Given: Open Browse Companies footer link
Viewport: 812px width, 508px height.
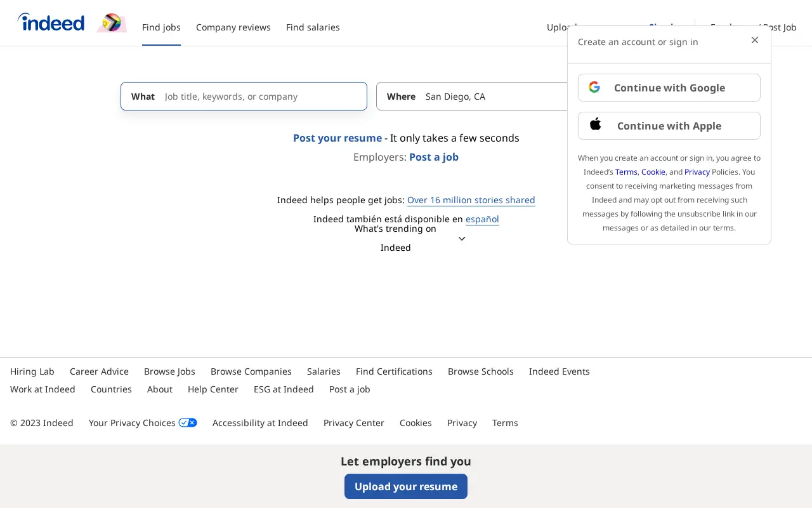Looking at the screenshot, I should pyautogui.click(x=251, y=371).
